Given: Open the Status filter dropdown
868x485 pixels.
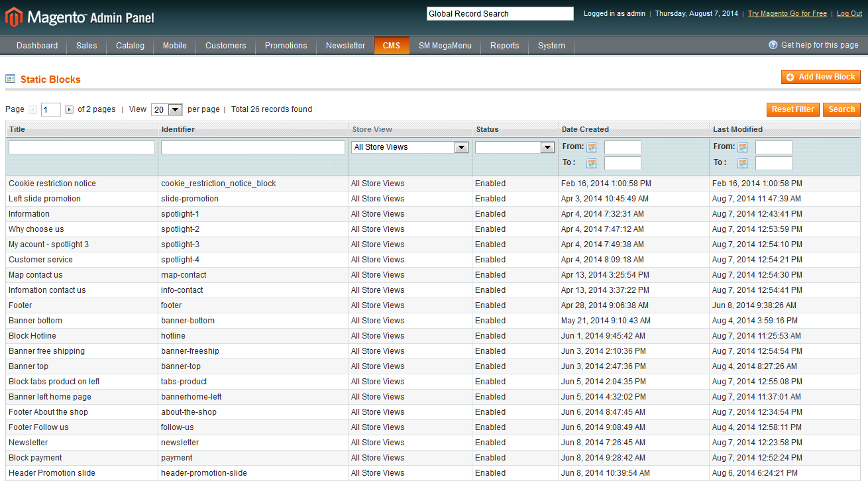Looking at the screenshot, I should coord(515,147).
